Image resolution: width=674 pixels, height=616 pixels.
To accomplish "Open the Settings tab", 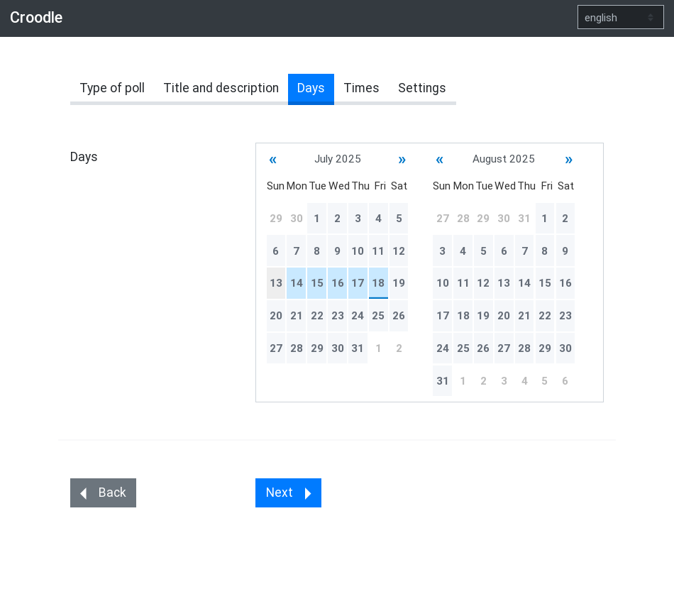I will point(421,88).
